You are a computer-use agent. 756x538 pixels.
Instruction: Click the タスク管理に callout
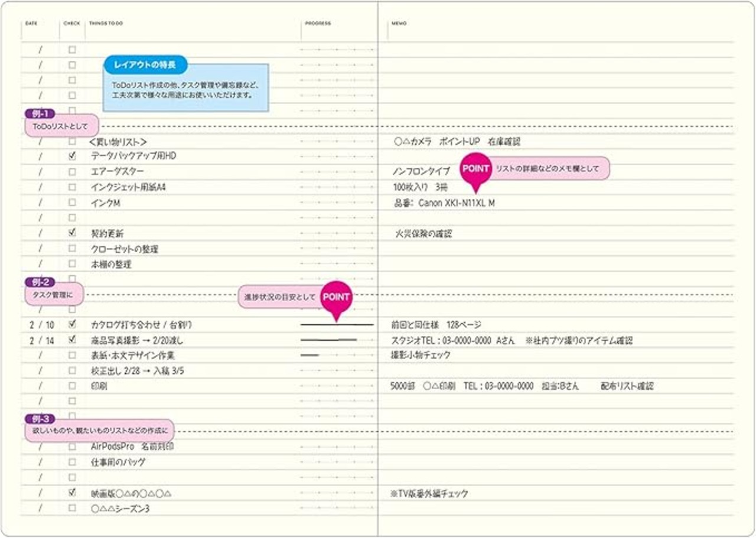pos(54,294)
